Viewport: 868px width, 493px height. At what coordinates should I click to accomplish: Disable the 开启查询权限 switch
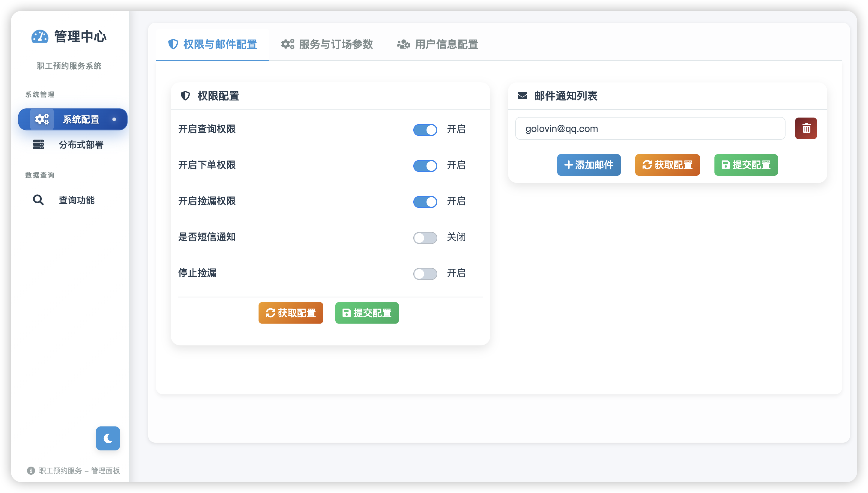click(425, 130)
